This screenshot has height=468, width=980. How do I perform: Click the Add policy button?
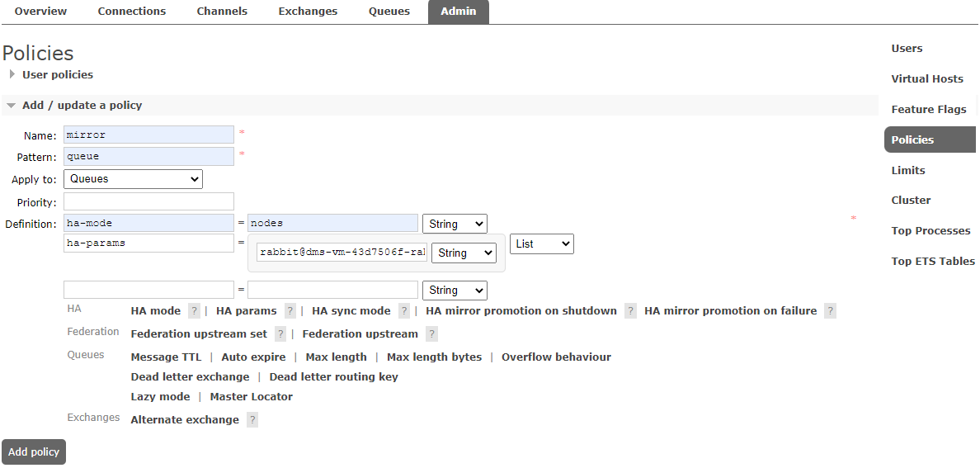pos(34,452)
